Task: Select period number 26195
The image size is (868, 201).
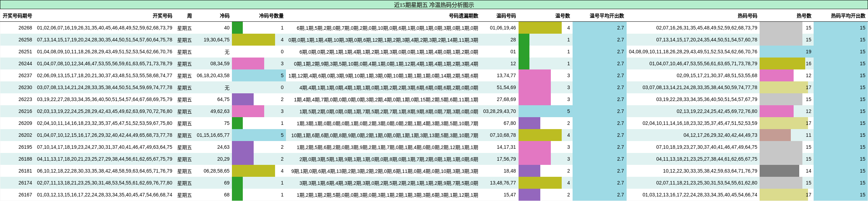Action: pyautogui.click(x=25, y=147)
